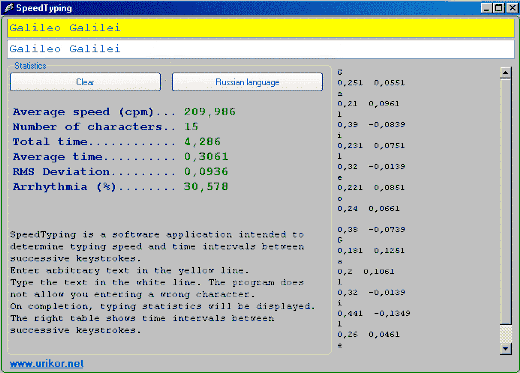Switch to Russian language
The image size is (520, 373).
click(x=247, y=82)
